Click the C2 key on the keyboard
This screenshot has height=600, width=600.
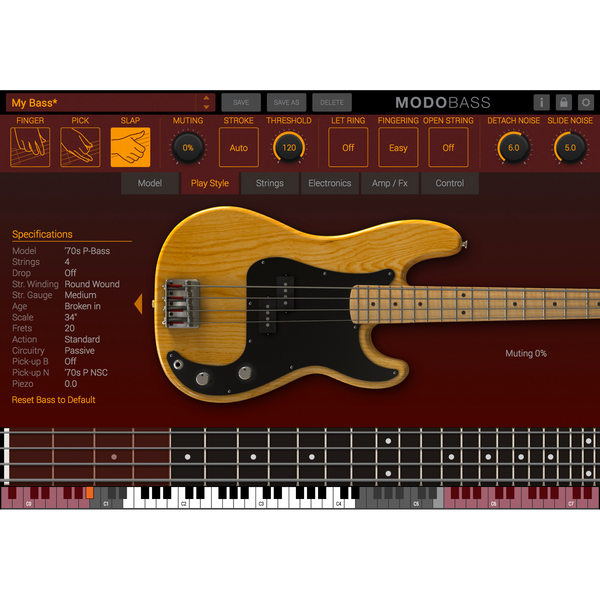click(x=184, y=504)
